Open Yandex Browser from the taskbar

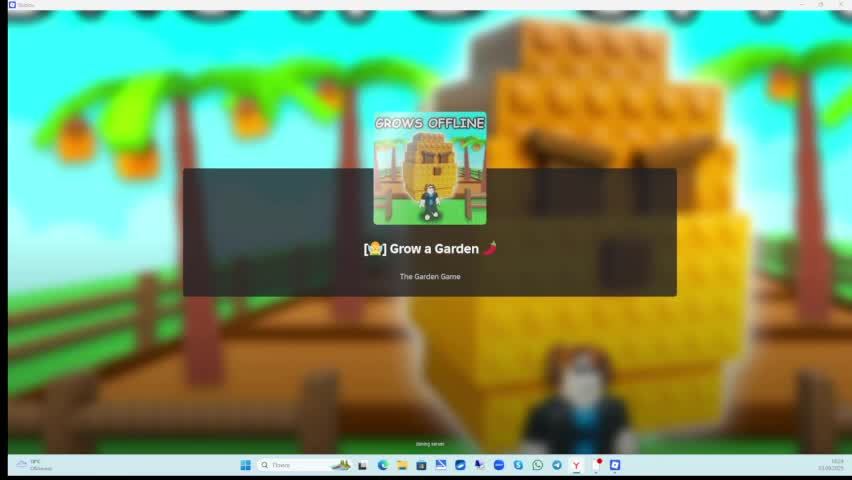(x=576, y=465)
